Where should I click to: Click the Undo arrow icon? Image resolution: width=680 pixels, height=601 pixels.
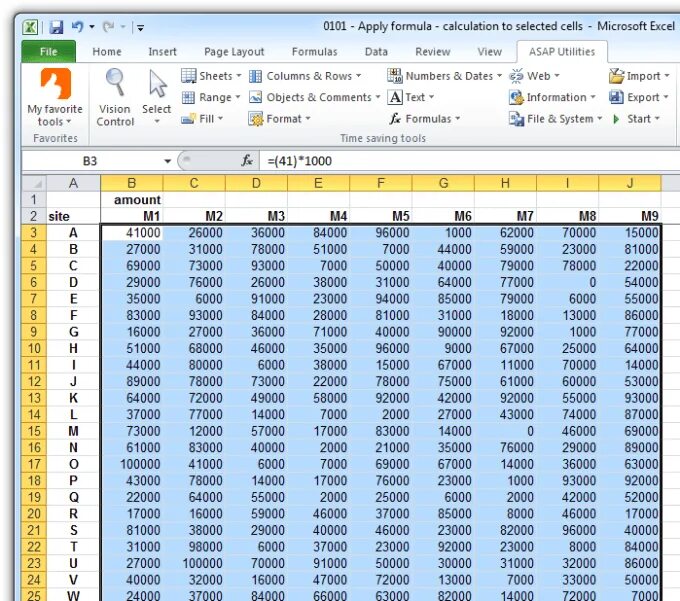[78, 27]
